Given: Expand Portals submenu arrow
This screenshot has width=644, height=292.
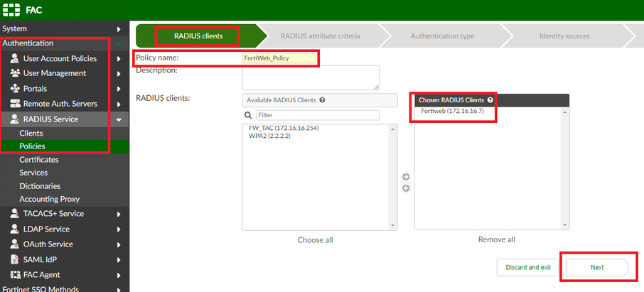Looking at the screenshot, I should pos(119,89).
